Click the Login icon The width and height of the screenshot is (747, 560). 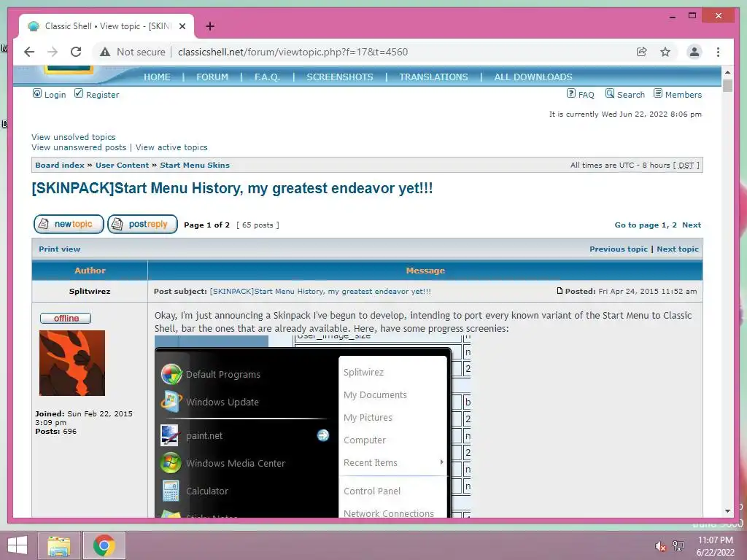(x=36, y=93)
